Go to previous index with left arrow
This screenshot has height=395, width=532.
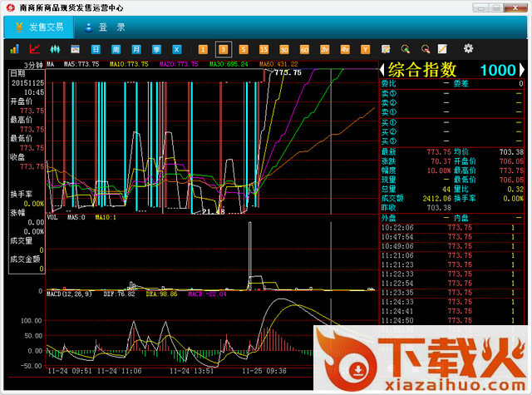pos(382,70)
